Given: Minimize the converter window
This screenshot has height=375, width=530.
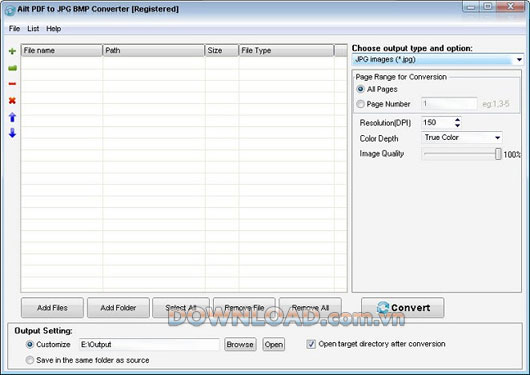Looking at the screenshot, I should click(471, 6).
